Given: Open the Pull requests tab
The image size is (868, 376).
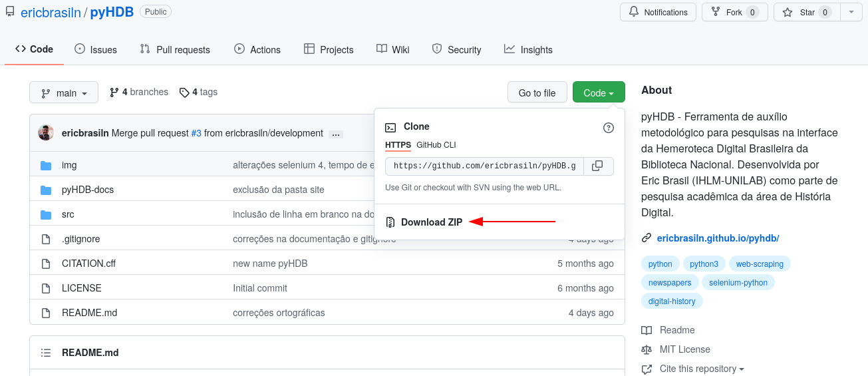Looking at the screenshot, I should 175,49.
